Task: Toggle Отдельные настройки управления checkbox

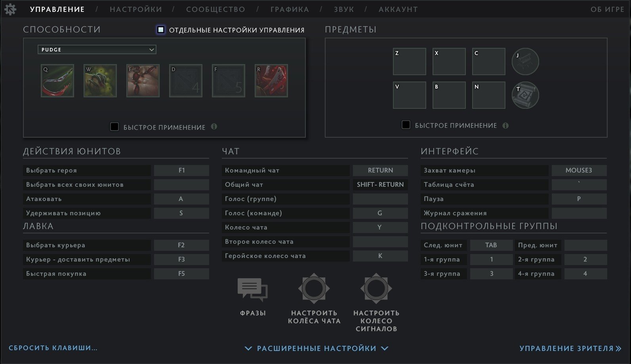Action: click(x=161, y=30)
